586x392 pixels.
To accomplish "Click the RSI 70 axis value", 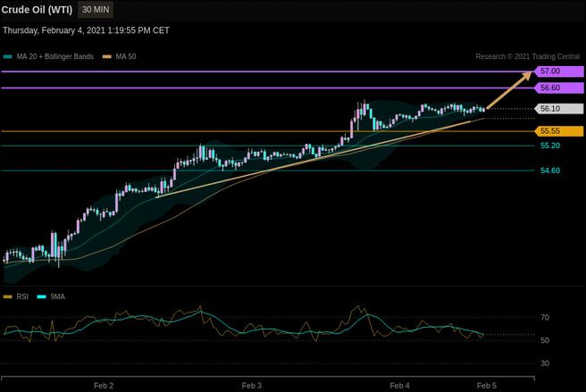I will click(545, 317).
